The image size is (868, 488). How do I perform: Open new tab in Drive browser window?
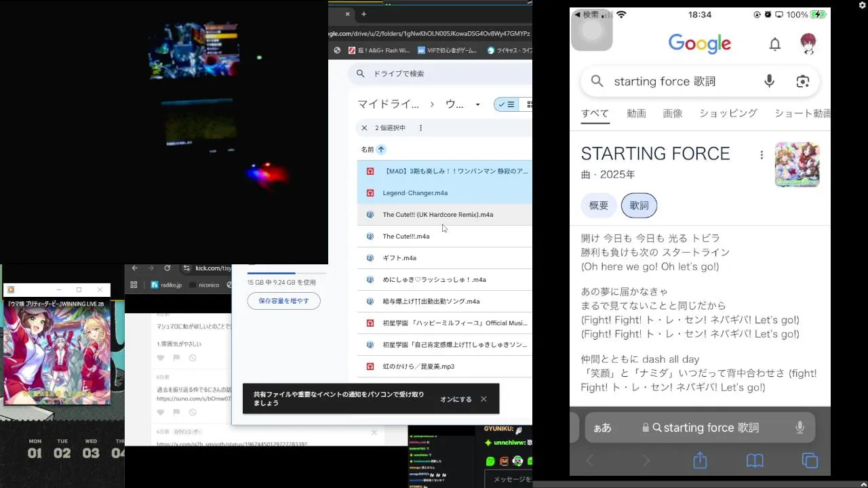pos(363,14)
